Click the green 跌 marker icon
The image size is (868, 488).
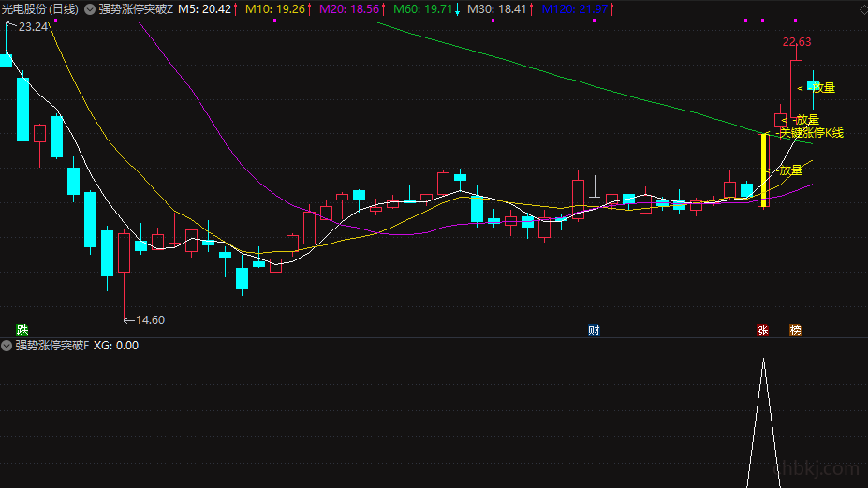tap(22, 330)
